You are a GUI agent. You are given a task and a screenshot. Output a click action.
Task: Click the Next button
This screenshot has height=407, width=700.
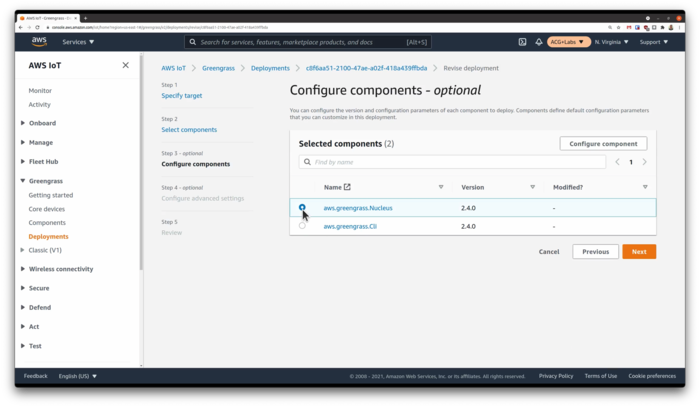click(x=639, y=252)
